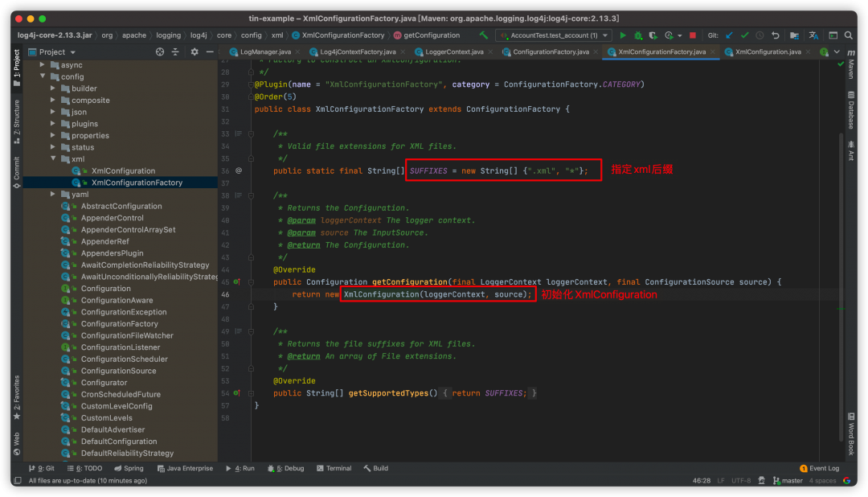Switch to the LogManager.java editor tab
This screenshot has width=868, height=497.
pyautogui.click(x=264, y=51)
